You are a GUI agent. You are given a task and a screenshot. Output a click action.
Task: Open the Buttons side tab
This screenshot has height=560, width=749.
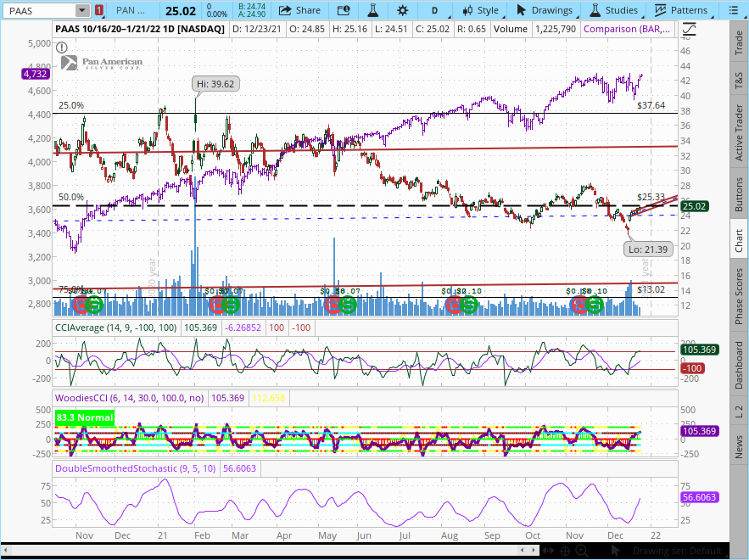tap(739, 194)
